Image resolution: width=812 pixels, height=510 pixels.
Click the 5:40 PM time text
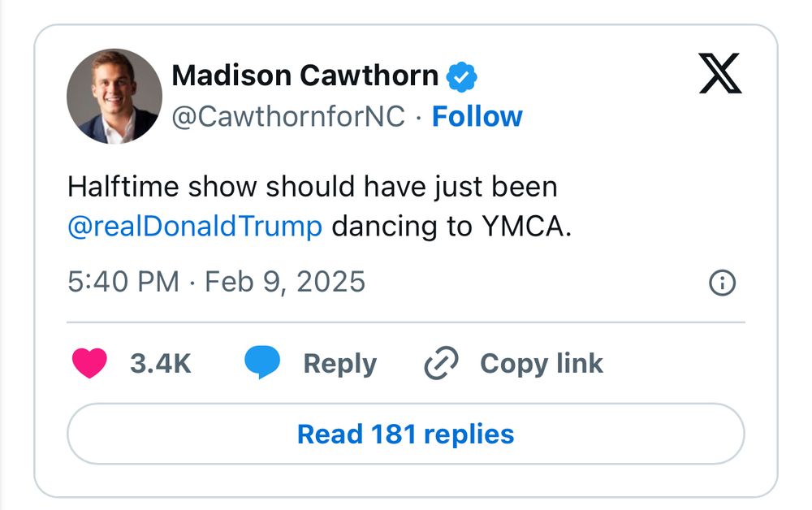123,282
